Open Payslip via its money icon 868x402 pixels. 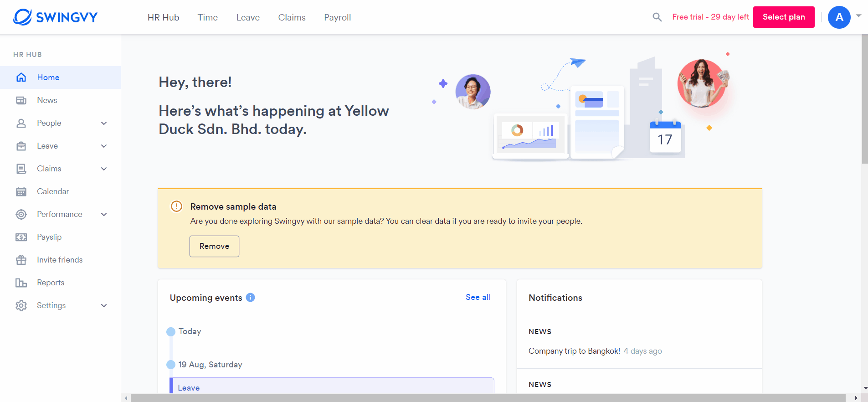21,237
